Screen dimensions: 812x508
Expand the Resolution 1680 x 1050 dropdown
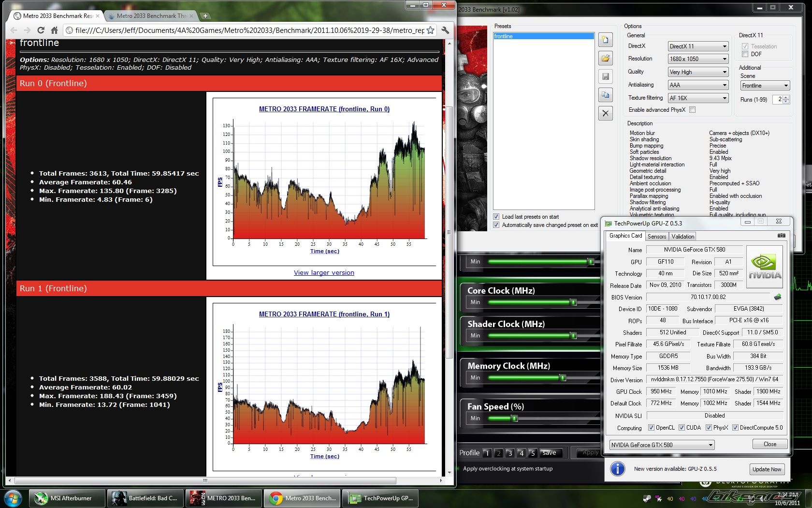(698, 59)
